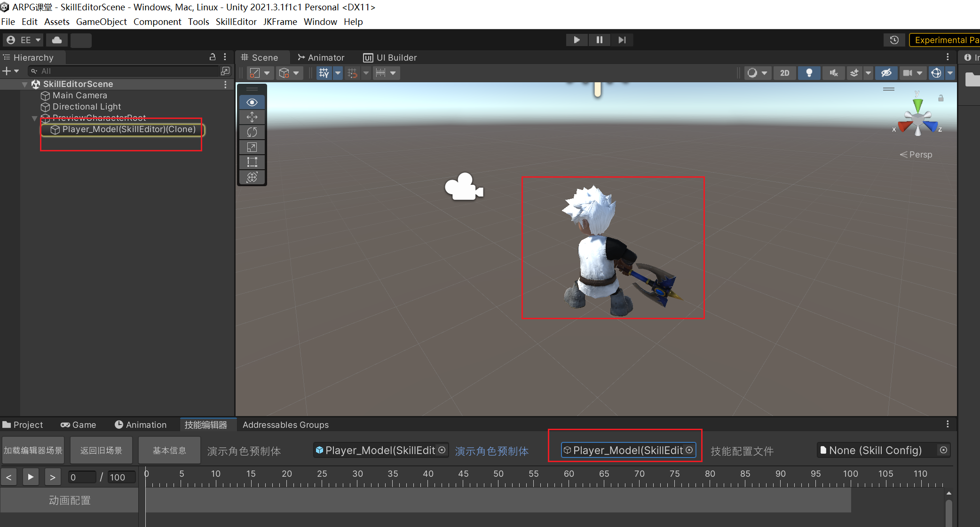Click the gizmos globe icon in scene toolbar
This screenshot has width=980, height=527.
click(936, 73)
